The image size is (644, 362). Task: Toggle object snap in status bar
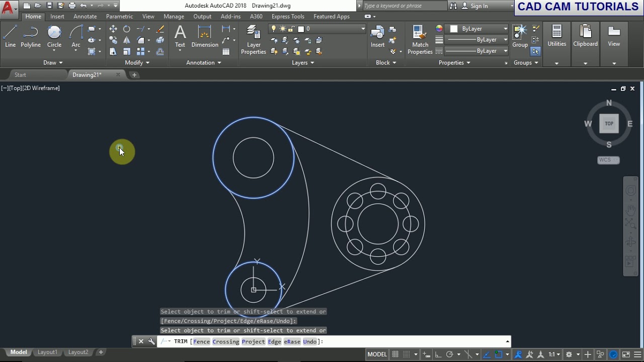[498, 354]
